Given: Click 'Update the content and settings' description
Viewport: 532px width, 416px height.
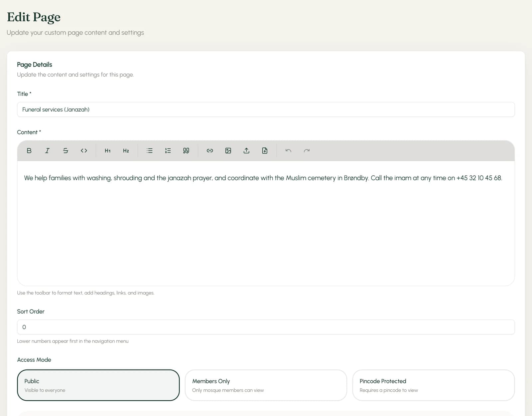Looking at the screenshot, I should (75, 75).
